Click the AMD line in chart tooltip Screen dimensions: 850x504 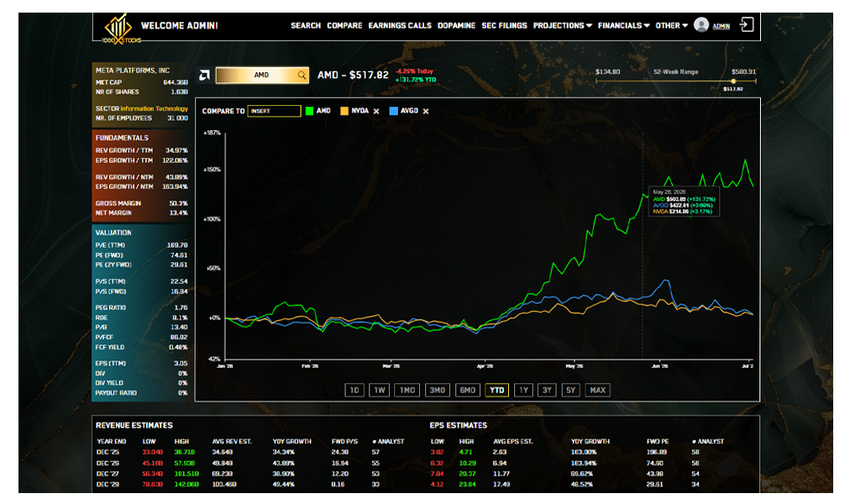(685, 199)
